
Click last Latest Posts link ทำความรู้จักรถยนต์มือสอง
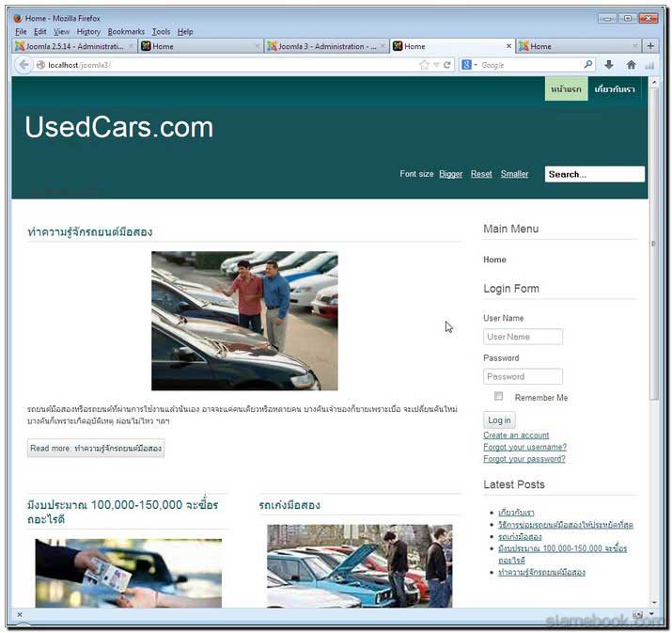[x=541, y=572]
